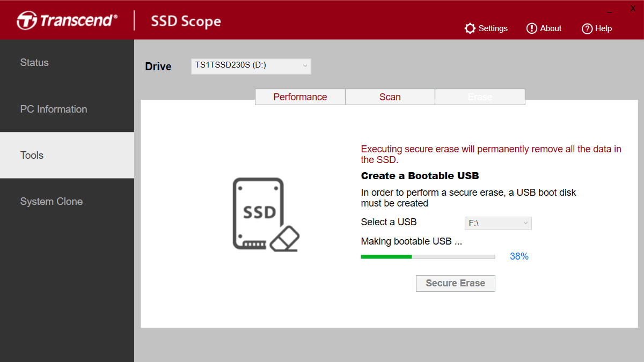
Task: Click the Help label in header
Action: 604,28
